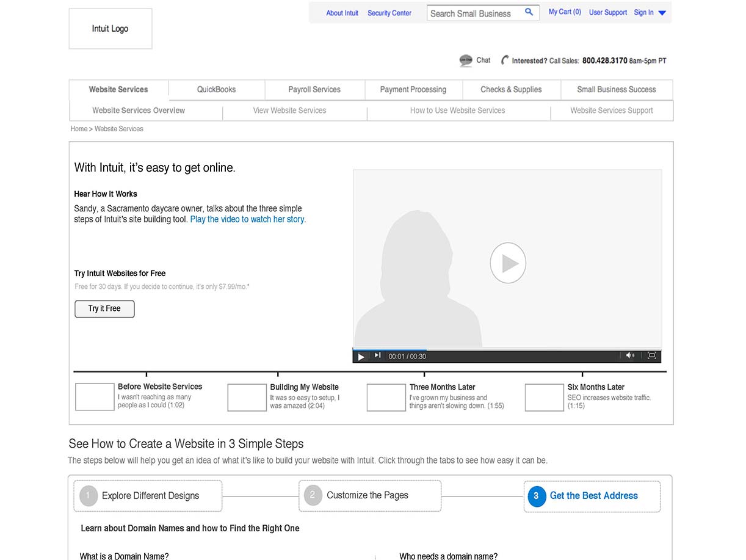Screen dimensions: 746x560
Task: Open the Six Months Later video thumbnail
Action: (x=545, y=397)
